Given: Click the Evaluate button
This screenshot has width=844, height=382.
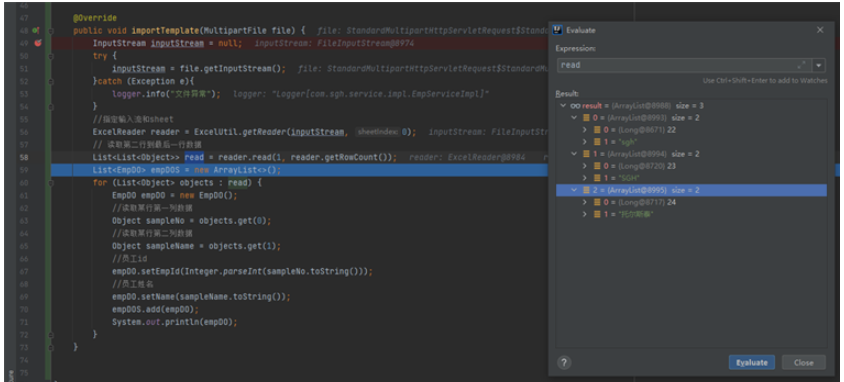Looking at the screenshot, I should coord(751,362).
